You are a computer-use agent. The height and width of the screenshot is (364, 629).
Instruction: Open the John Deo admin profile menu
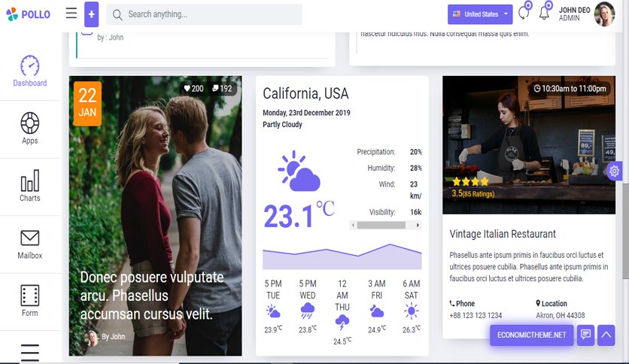tap(587, 14)
